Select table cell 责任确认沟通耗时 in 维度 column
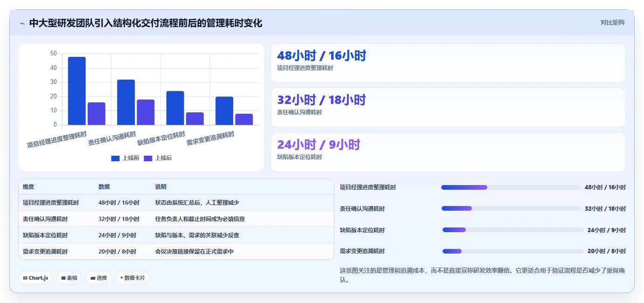Image resolution: width=644 pixels, height=303 pixels. 45,219
